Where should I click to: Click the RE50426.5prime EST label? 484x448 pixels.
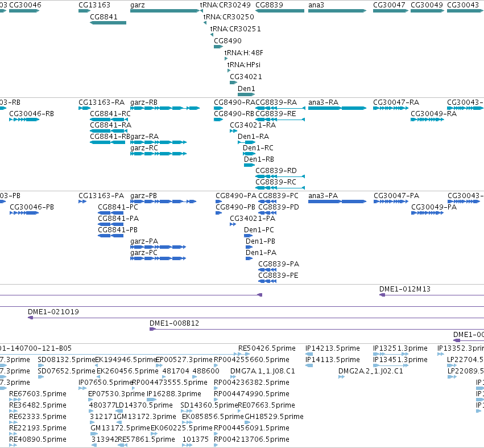point(267,348)
